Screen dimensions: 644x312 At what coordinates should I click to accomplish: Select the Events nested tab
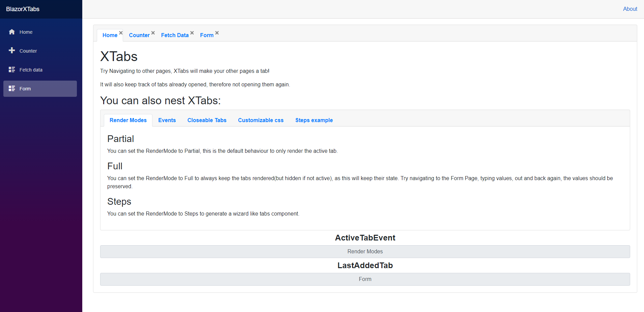pyautogui.click(x=167, y=120)
